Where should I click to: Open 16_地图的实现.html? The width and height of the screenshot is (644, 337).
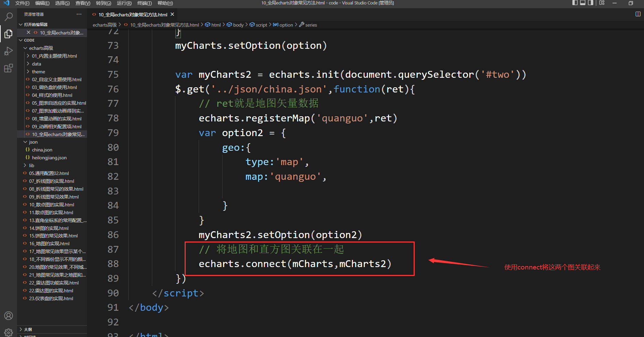tap(49, 244)
